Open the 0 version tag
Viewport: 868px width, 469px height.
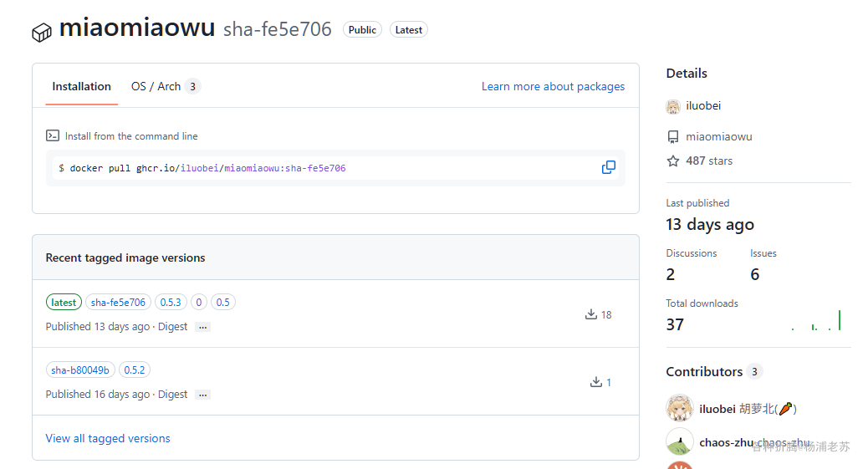pos(199,303)
